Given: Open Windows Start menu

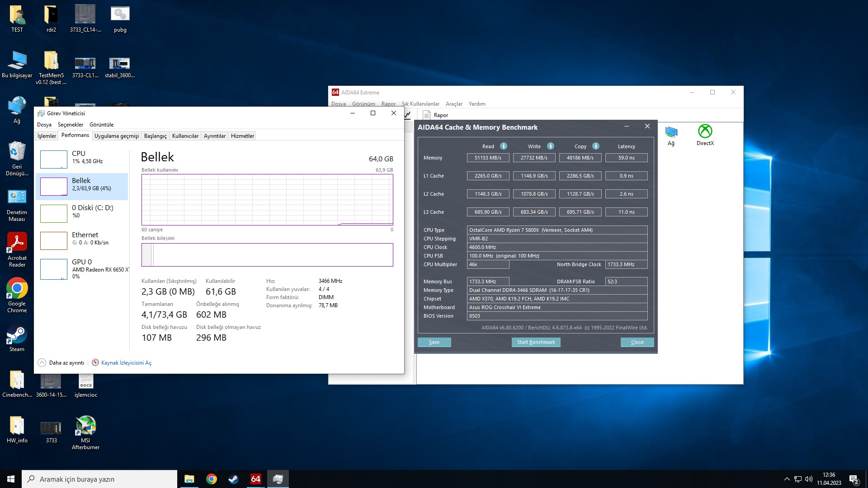Looking at the screenshot, I should click(11, 479).
